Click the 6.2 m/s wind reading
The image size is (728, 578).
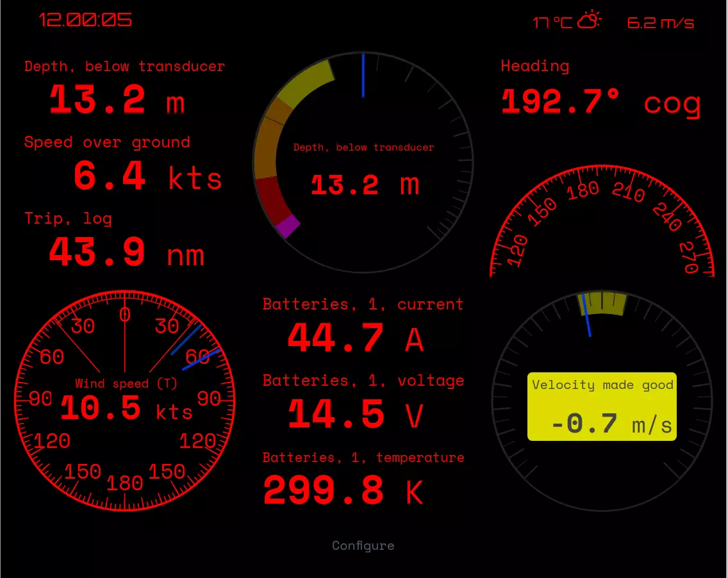660,22
